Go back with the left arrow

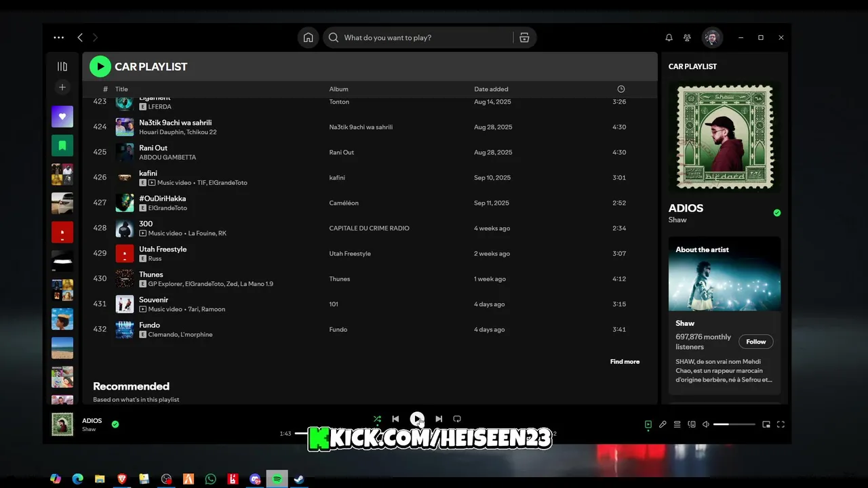[80, 38]
